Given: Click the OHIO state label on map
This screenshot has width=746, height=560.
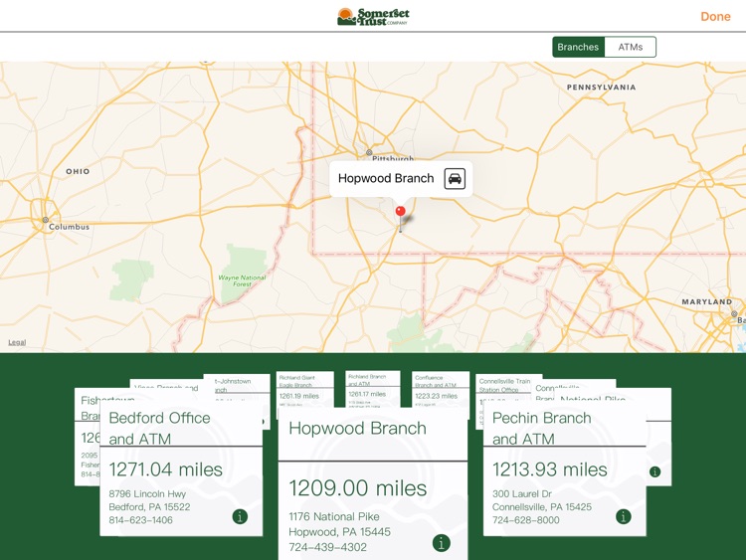Looking at the screenshot, I should pos(78,171).
